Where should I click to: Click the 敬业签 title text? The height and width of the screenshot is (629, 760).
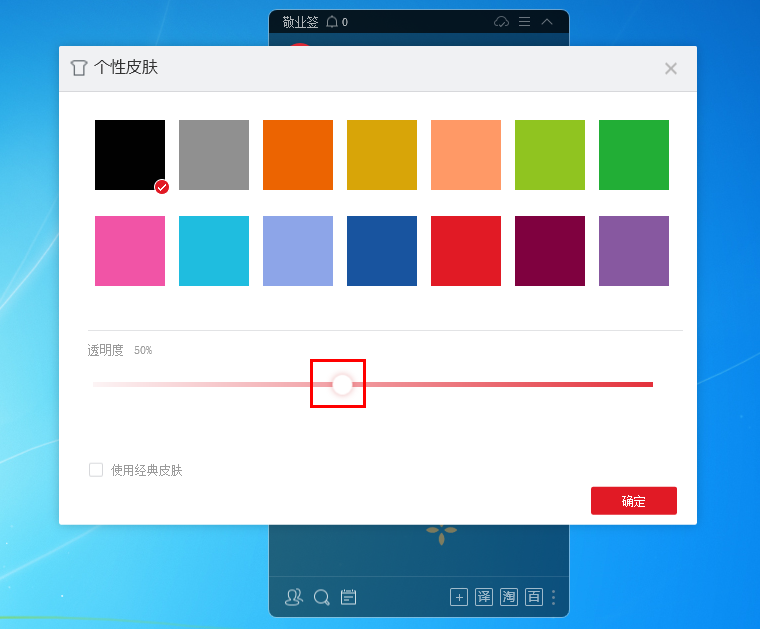point(301,22)
